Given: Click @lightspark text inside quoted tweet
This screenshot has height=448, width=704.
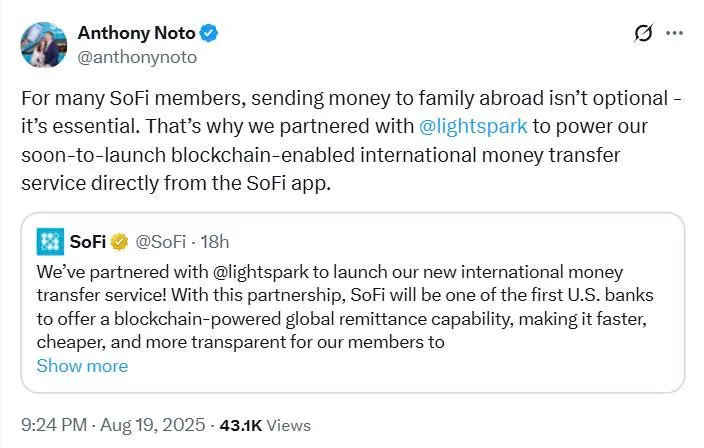Looking at the screenshot, I should [x=260, y=272].
